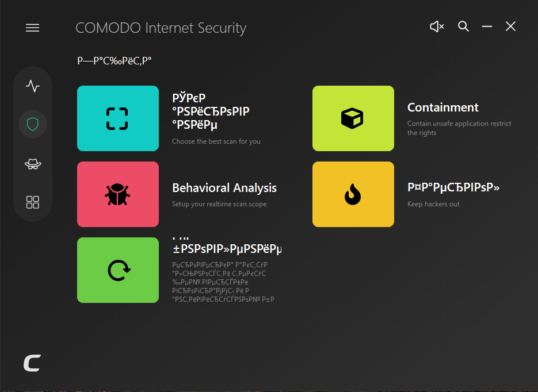Click the cyan scan tile

point(118,118)
